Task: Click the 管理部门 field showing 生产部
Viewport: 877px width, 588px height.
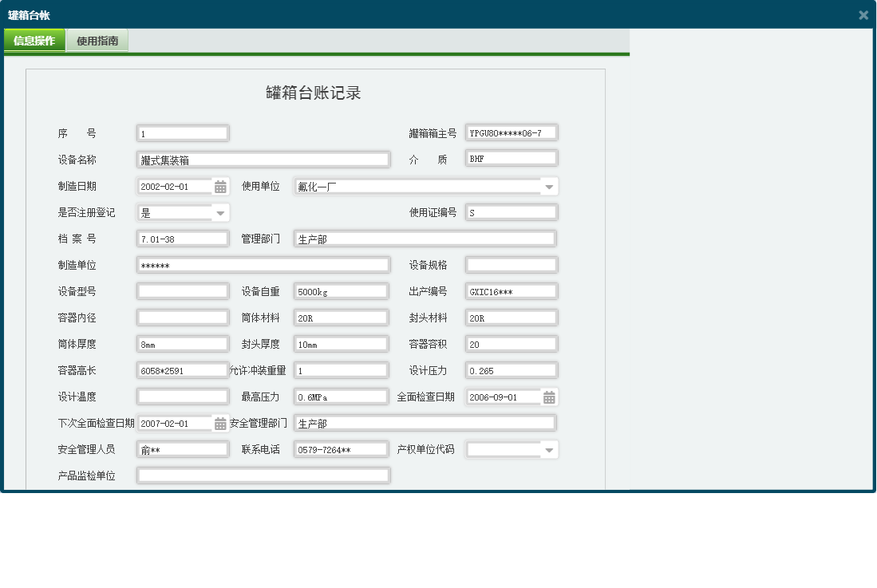Action: [x=425, y=238]
